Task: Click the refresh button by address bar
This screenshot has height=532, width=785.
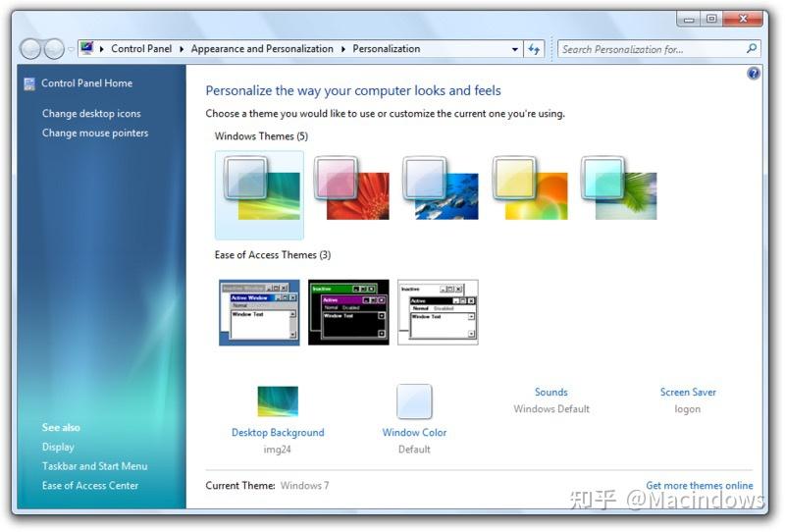Action: tap(534, 49)
